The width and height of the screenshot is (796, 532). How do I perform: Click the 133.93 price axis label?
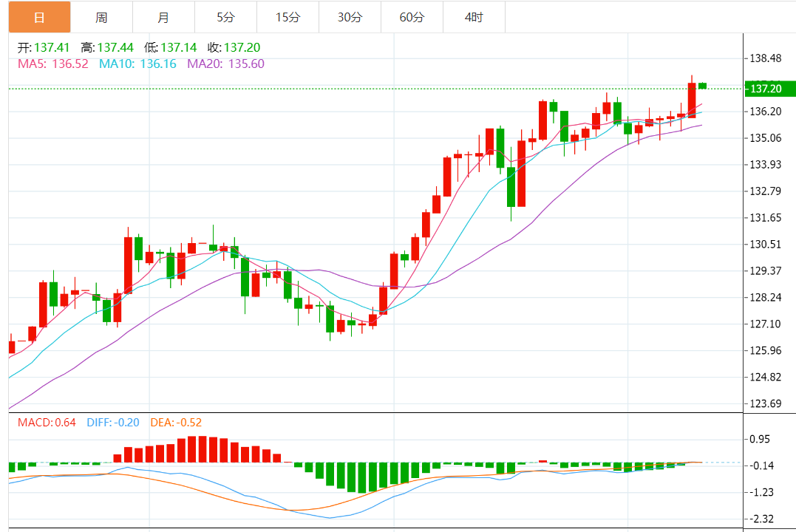[766, 165]
